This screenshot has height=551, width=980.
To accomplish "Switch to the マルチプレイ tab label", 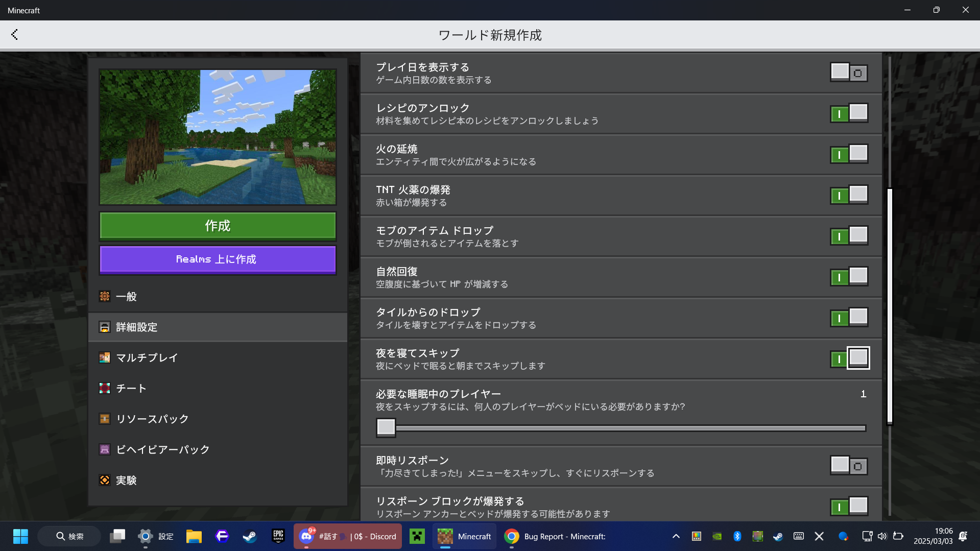I will (x=147, y=358).
